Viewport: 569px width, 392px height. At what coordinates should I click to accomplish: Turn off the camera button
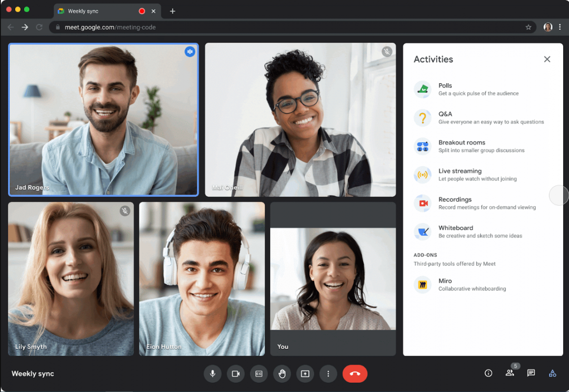click(236, 373)
